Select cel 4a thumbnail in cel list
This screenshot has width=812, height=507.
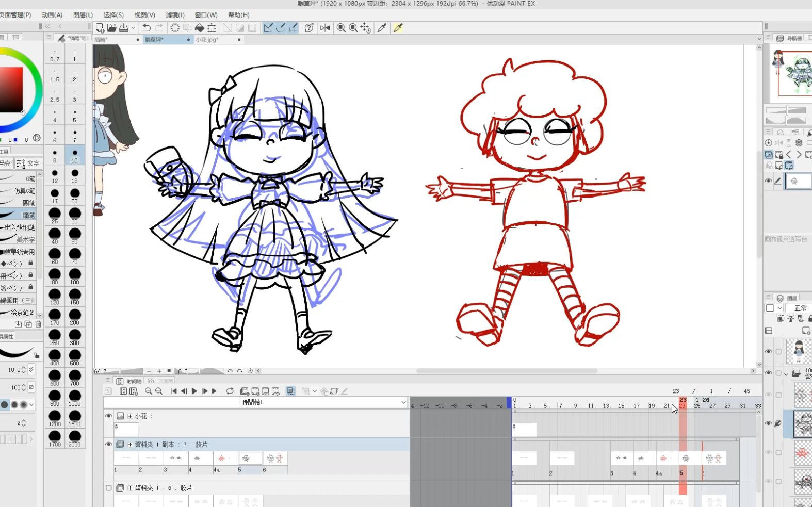coord(224,458)
